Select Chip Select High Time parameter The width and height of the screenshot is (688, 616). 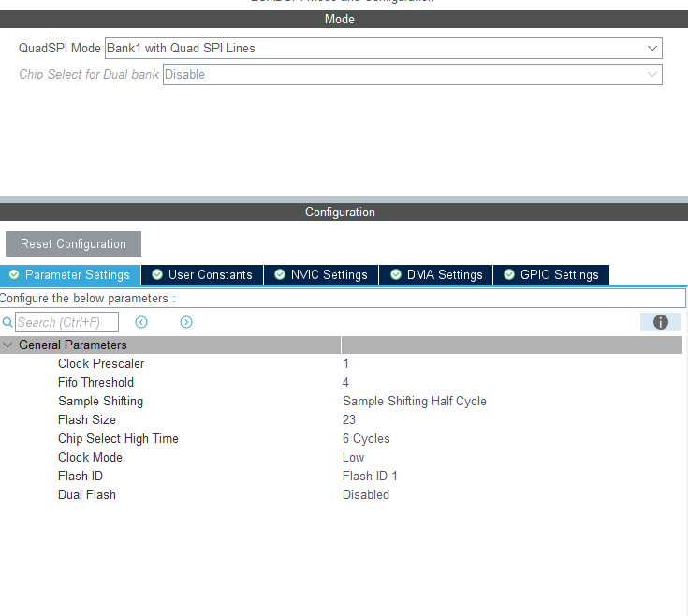tap(118, 439)
